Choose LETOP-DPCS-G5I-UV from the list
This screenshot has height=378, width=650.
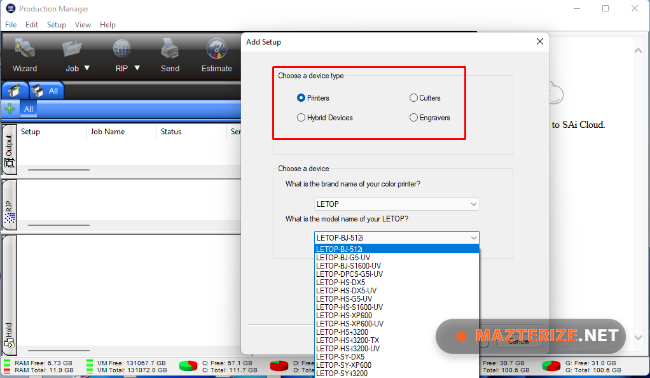point(397,274)
